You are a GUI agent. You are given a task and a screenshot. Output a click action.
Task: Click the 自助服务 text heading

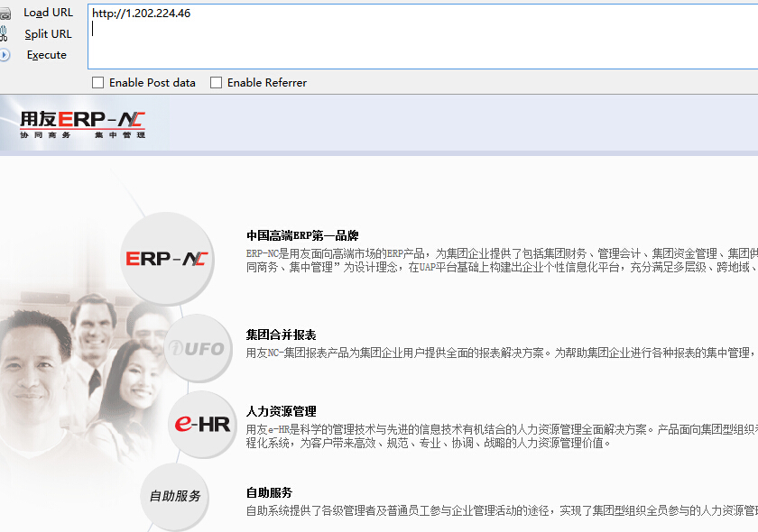269,492
